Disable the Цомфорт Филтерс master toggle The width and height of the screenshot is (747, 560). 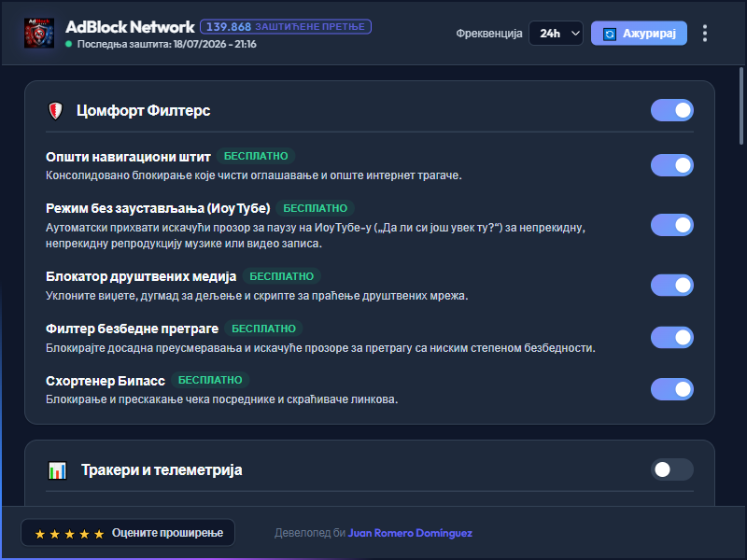click(x=671, y=110)
